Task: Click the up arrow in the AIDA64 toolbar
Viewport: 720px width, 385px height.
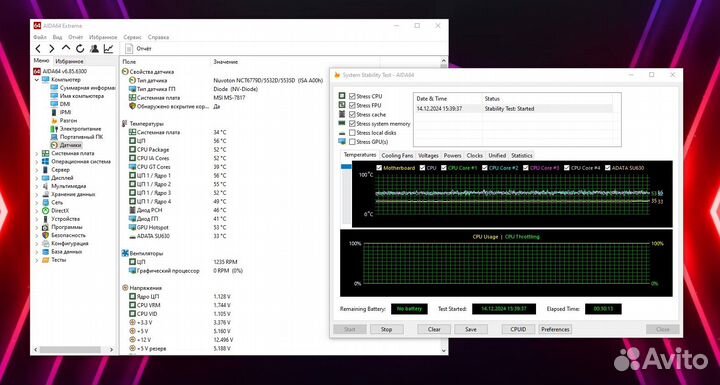Action: [x=66, y=48]
